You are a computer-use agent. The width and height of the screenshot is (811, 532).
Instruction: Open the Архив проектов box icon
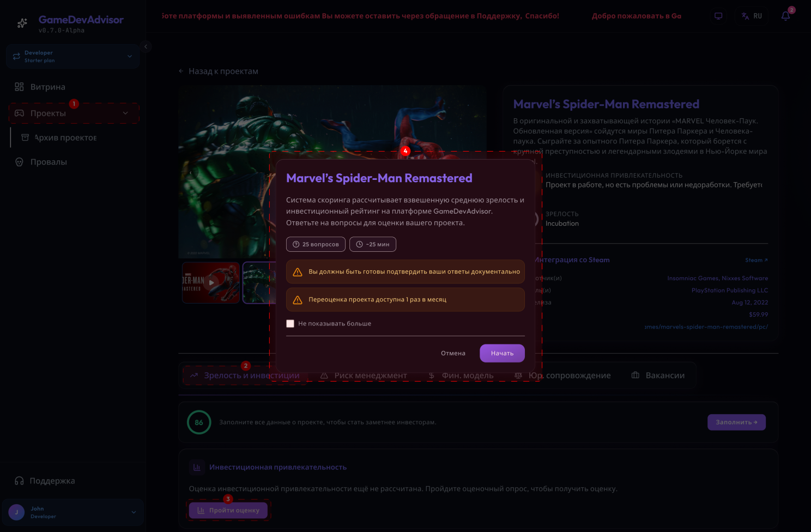[x=25, y=137]
